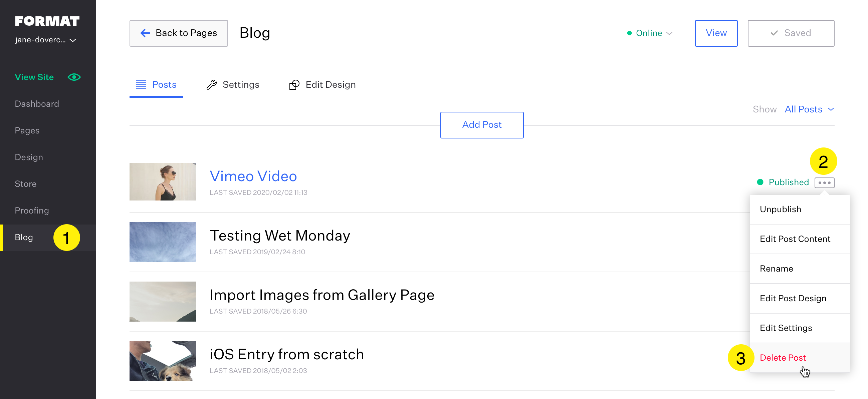This screenshot has width=868, height=399.
Task: Click the Edit Design shapes icon
Action: [x=294, y=85]
